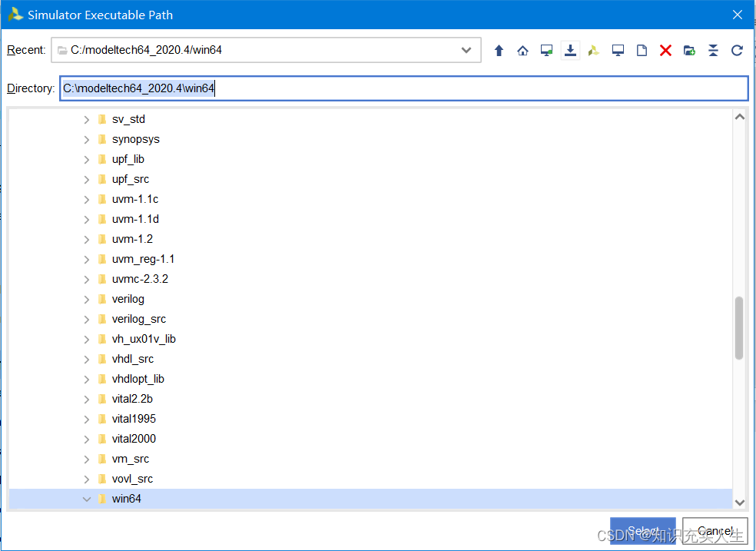Expand the verilog_src folder
Screen dimensions: 756x551
[86, 319]
